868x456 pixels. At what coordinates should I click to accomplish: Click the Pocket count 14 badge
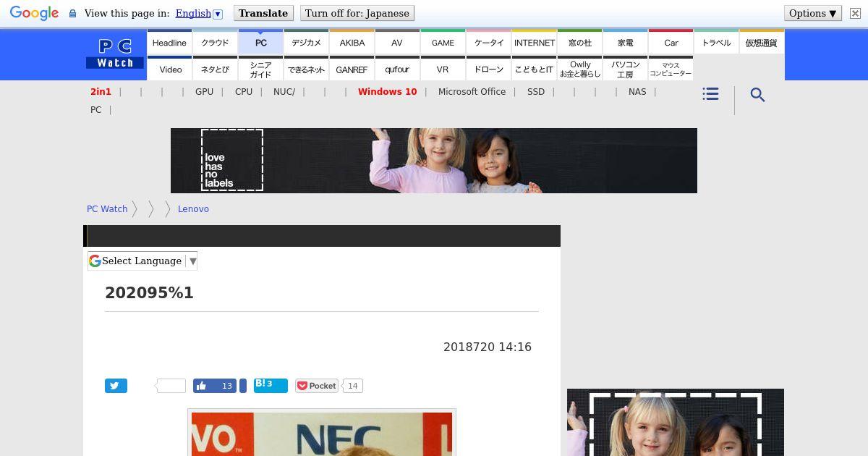pyautogui.click(x=352, y=386)
